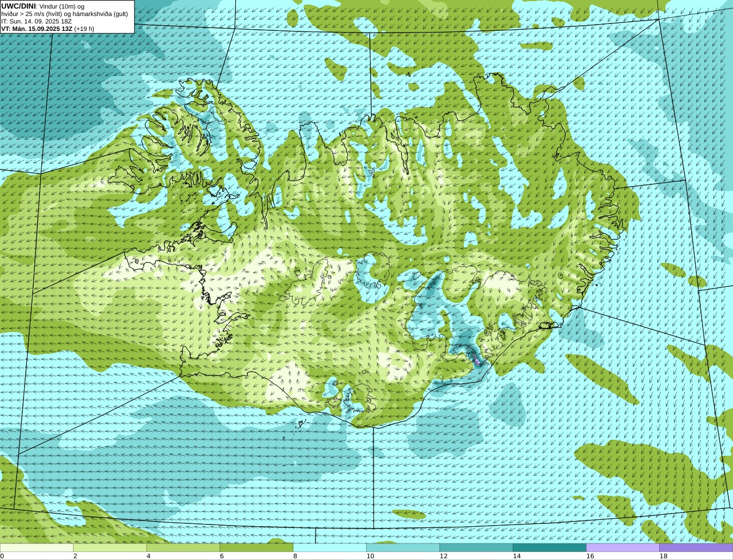Click the legend tick label '12'
Screen dimensions: 733x560
443,556
